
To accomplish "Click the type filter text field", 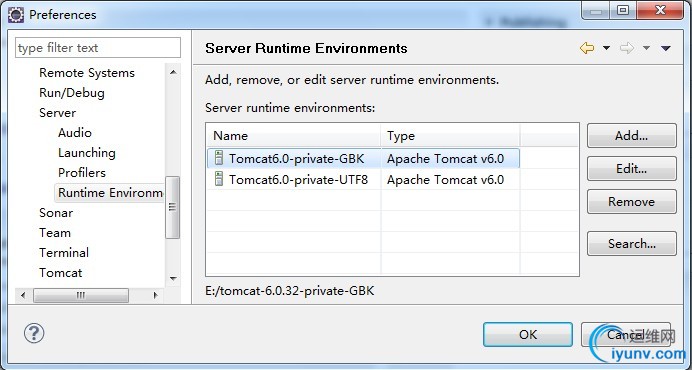I will click(x=98, y=48).
